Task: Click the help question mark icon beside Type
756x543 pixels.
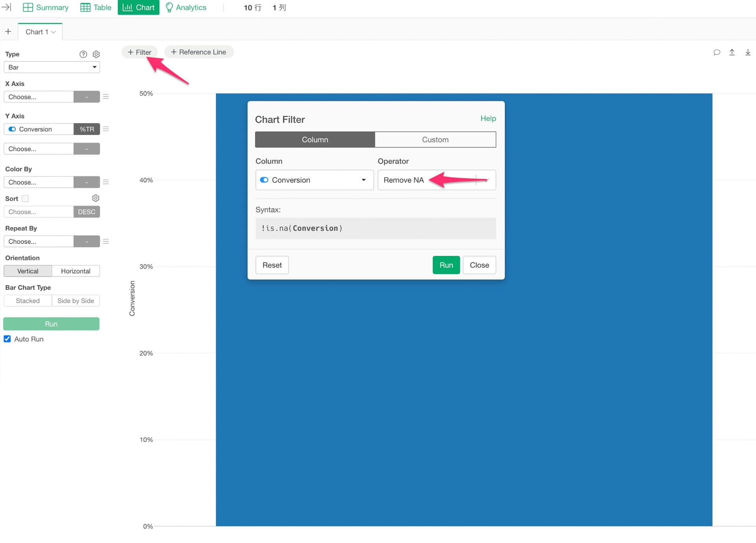Action: (83, 54)
